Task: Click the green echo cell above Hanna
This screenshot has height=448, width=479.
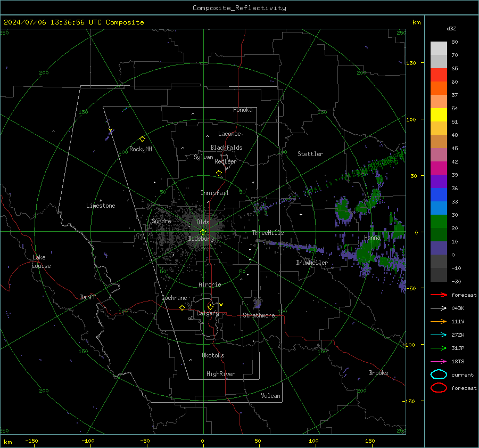Action: [343, 209]
